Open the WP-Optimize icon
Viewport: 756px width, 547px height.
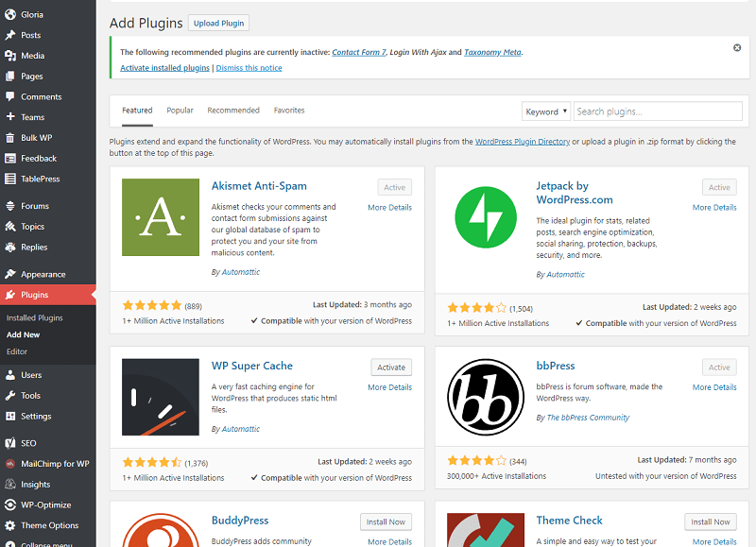(10, 504)
